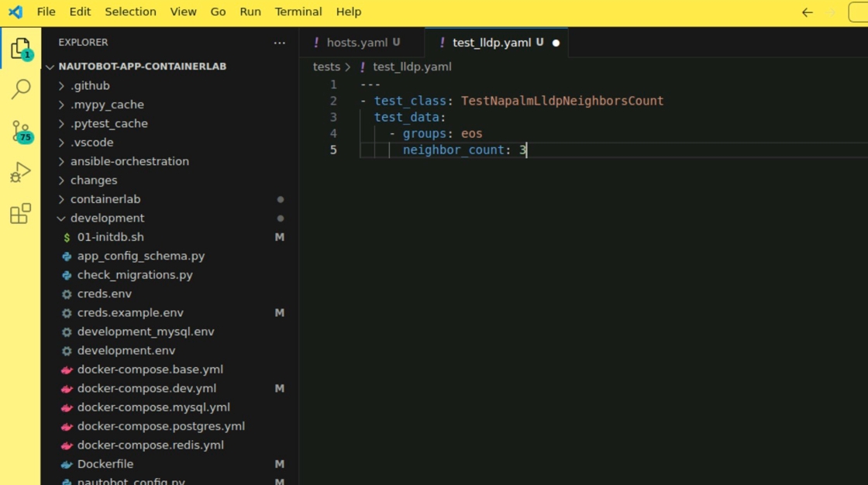This screenshot has width=868, height=485.
Task: Open the Terminal menu
Action: pos(298,12)
